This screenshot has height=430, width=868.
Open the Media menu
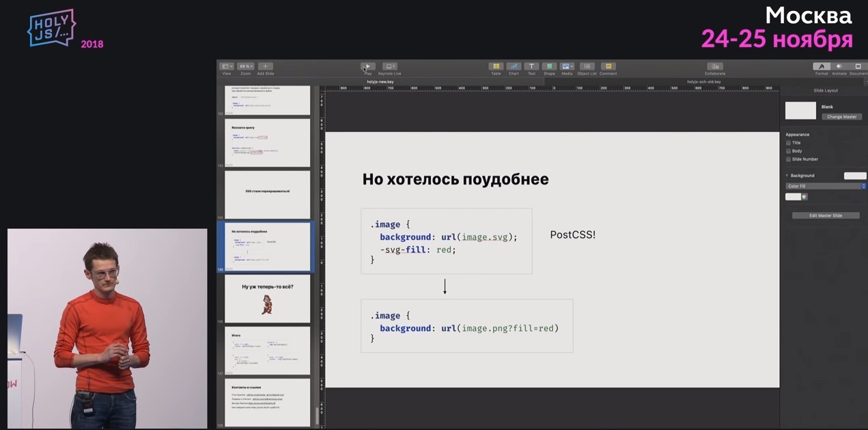pos(567,66)
